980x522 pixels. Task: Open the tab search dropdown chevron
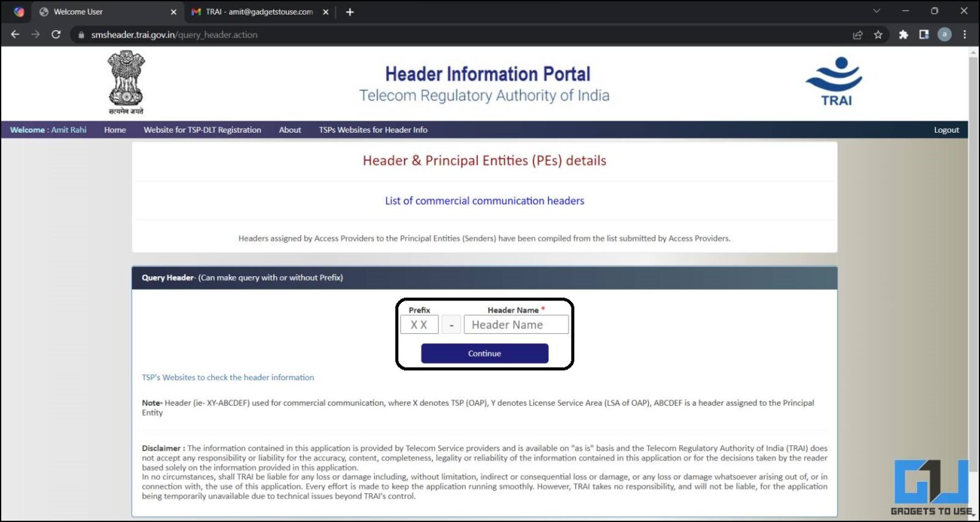(877, 11)
